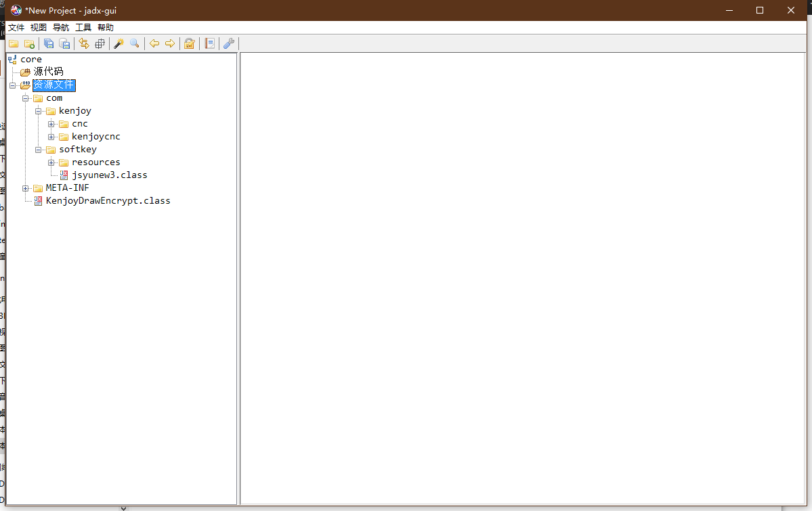The height and width of the screenshot is (511, 812).
Task: Open class search with the magnifier icon
Action: 135,44
